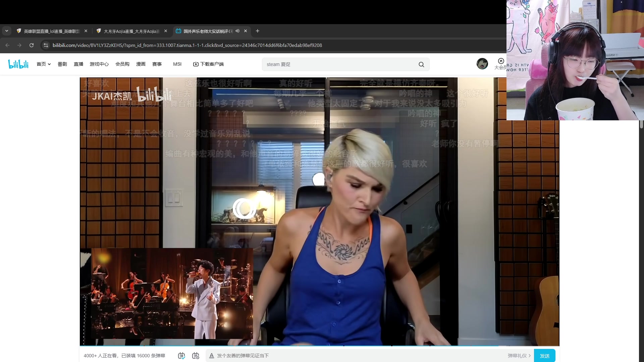Open the 赛事 navigation item
The height and width of the screenshot is (362, 644).
157,64
